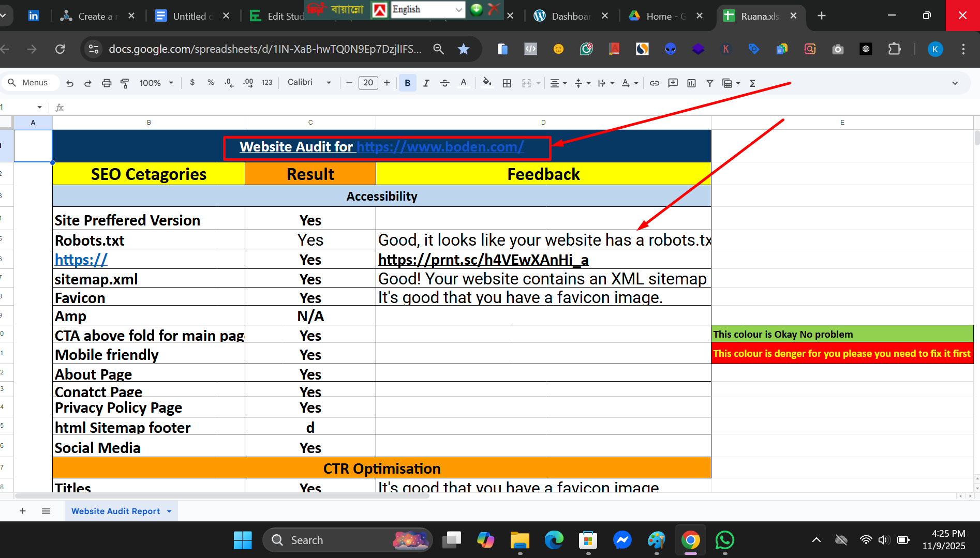This screenshot has height=558, width=980.
Task: Add a new sheet with the plus button
Action: [23, 511]
